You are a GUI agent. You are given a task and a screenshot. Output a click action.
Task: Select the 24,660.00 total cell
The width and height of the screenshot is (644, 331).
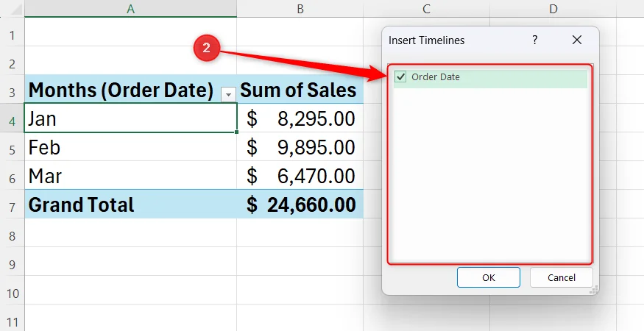pyautogui.click(x=300, y=204)
